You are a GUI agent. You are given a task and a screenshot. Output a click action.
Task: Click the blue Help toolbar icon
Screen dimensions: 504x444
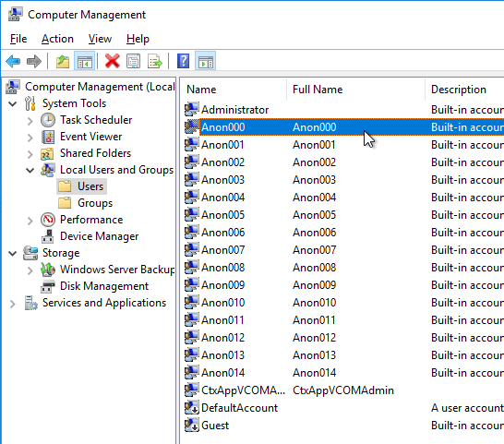[x=183, y=61]
